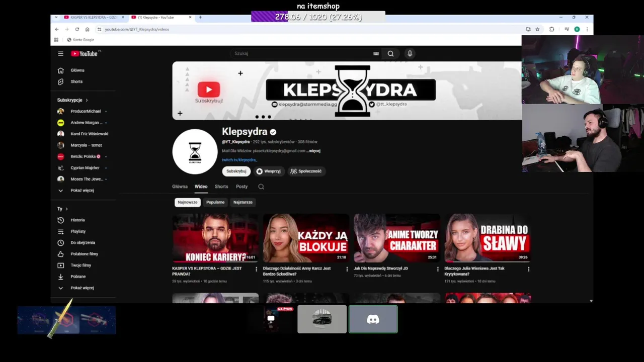644x362 pixels.
Task: Expand the Subskrypcje section header
Action: point(72,100)
